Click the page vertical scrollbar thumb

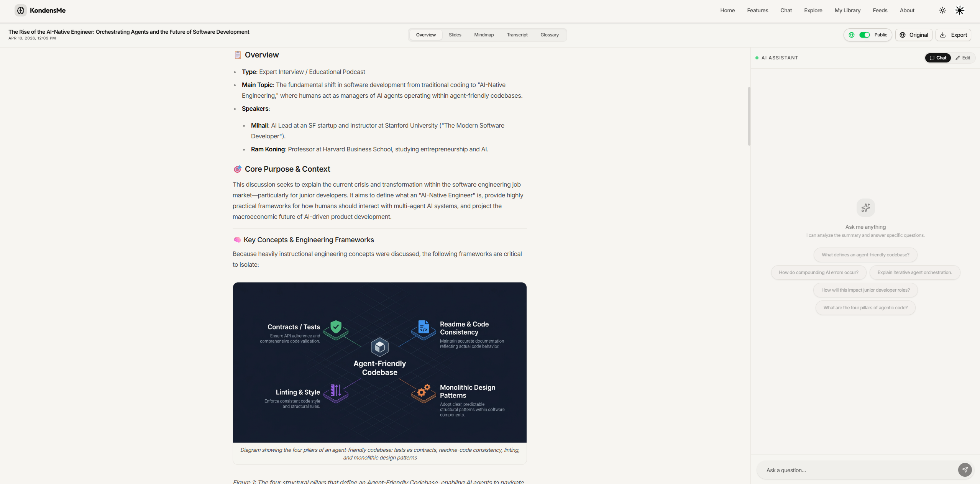[749, 116]
